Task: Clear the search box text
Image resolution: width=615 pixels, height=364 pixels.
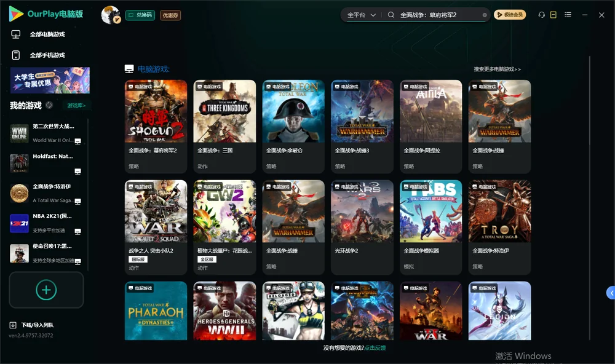Action: coord(485,15)
